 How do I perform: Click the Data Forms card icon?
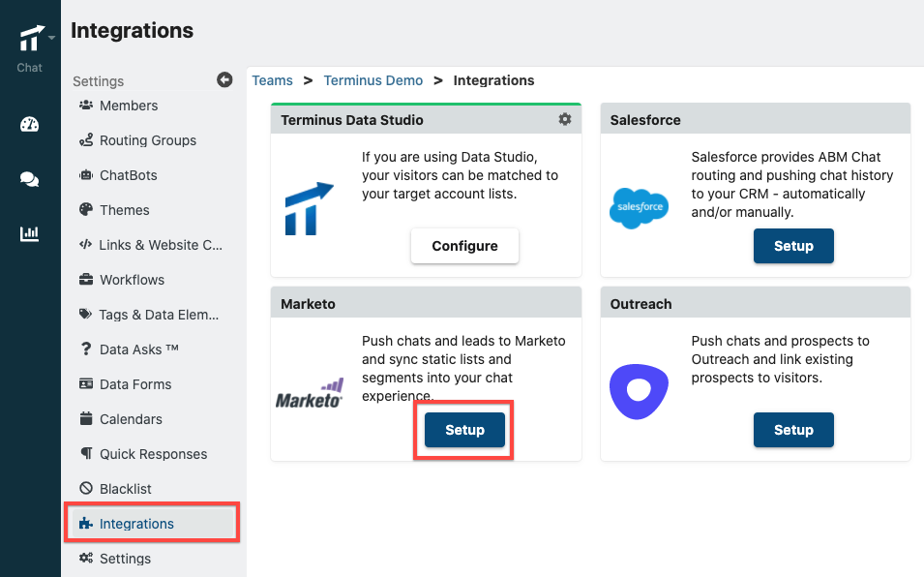[x=86, y=383]
